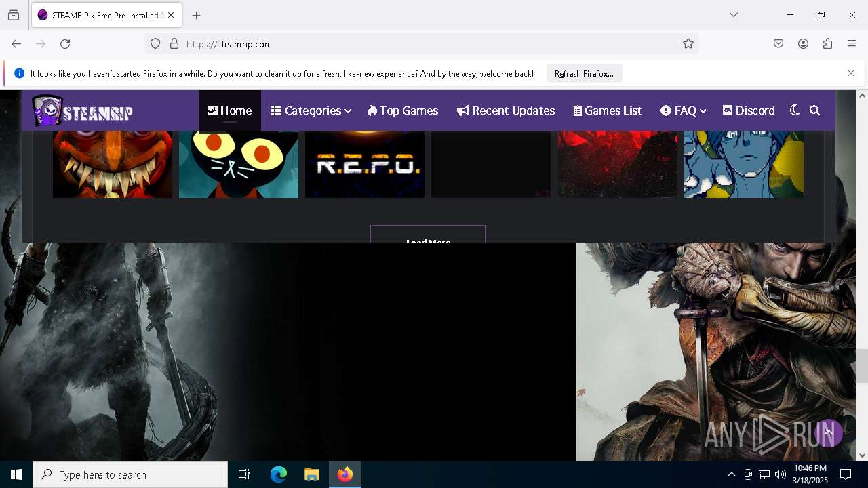The height and width of the screenshot is (488, 868).
Task: Click the scrollbar up arrow
Action: (862, 96)
